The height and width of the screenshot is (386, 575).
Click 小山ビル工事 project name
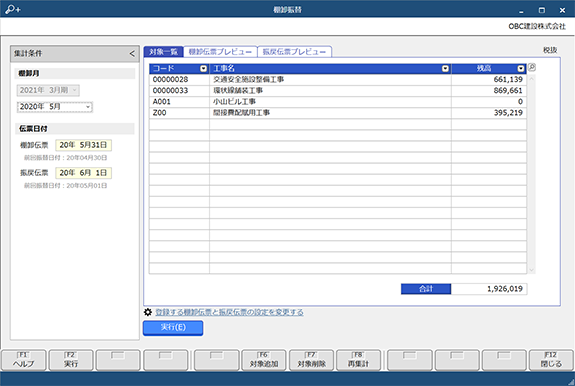[x=234, y=102]
